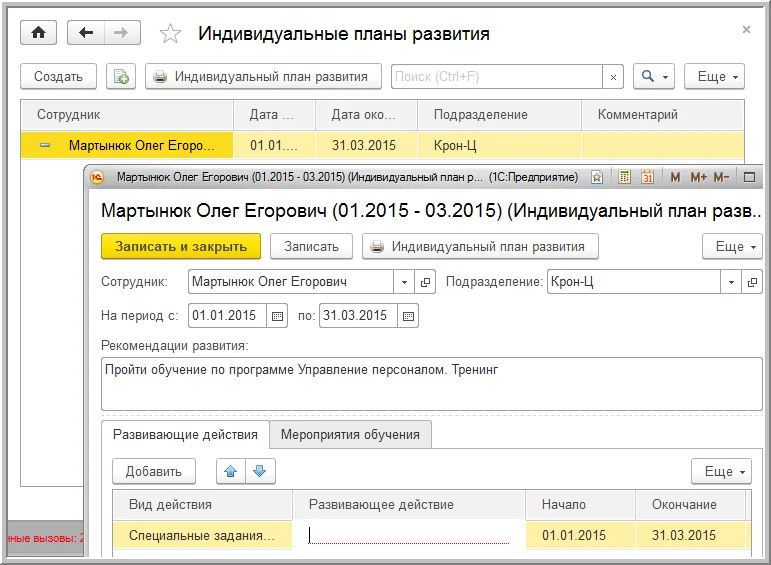Click the Home icon button
Image resolution: width=771 pixels, height=565 pixels.
coord(39,33)
